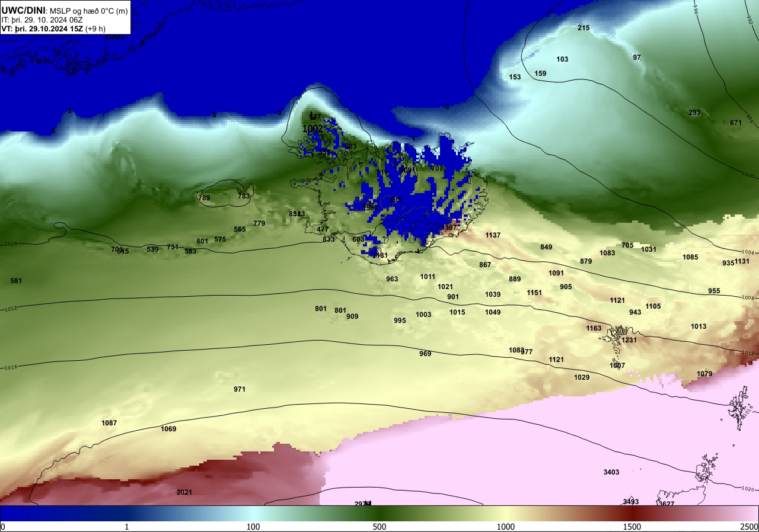Click the map value 103
The width and height of the screenshot is (759, 532).
562,59
